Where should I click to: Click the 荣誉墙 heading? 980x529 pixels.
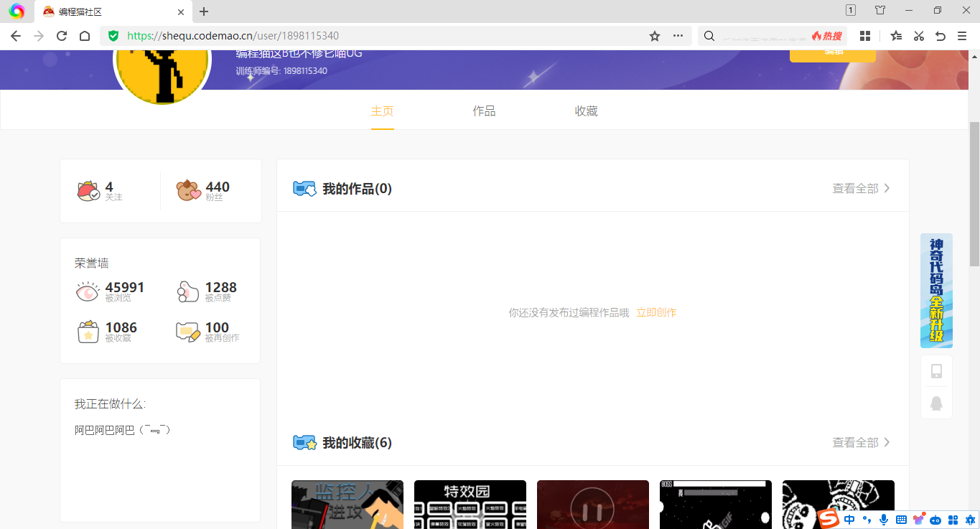(92, 263)
